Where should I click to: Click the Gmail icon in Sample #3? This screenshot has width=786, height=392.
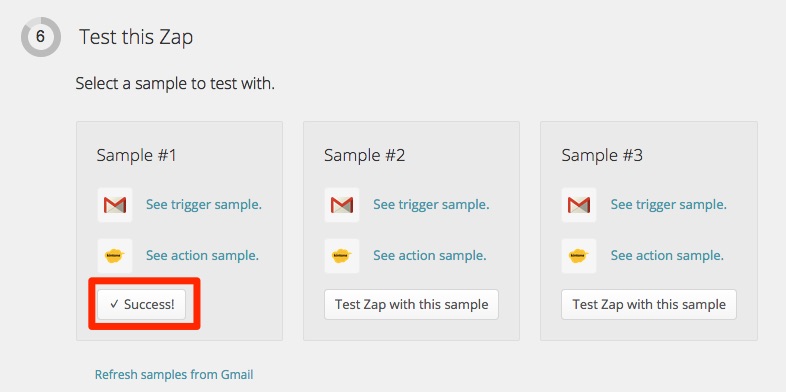click(x=579, y=205)
